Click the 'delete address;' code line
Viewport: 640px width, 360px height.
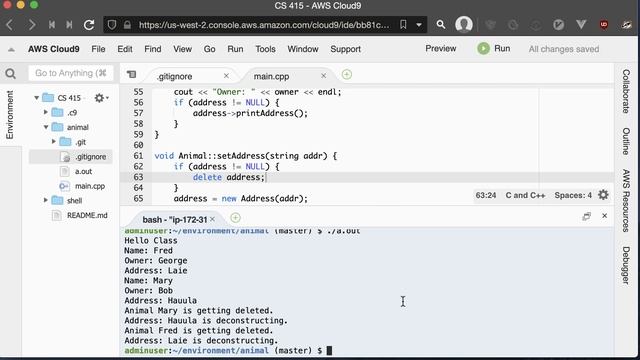229,177
